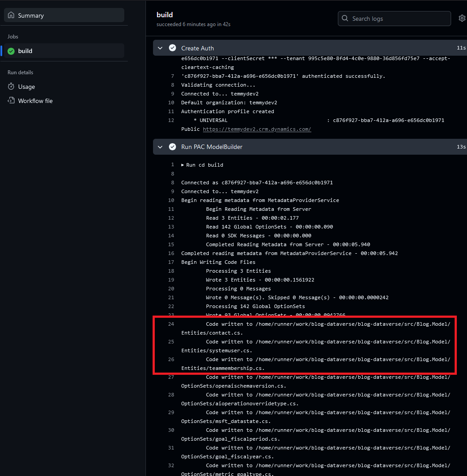Click the Workflow file icon
The width and height of the screenshot is (467, 476).
pos(11,100)
